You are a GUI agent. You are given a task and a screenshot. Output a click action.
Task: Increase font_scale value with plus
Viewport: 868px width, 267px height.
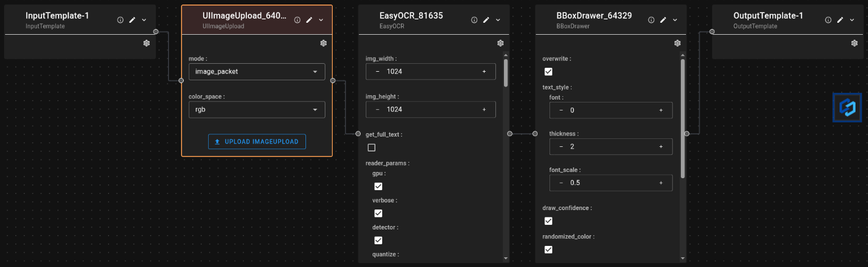[x=661, y=183]
